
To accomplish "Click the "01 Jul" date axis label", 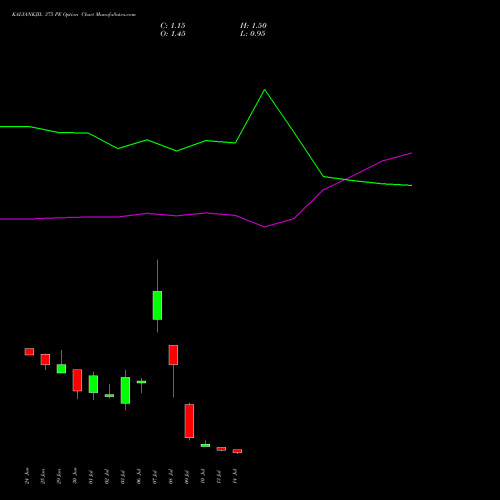I will point(91,476).
